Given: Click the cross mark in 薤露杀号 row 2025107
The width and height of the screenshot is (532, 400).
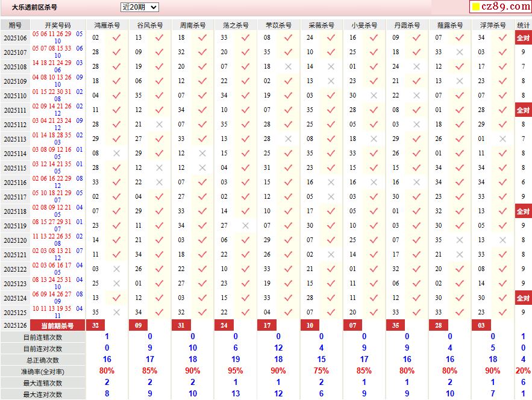Looking at the screenshot, I should [x=460, y=52].
